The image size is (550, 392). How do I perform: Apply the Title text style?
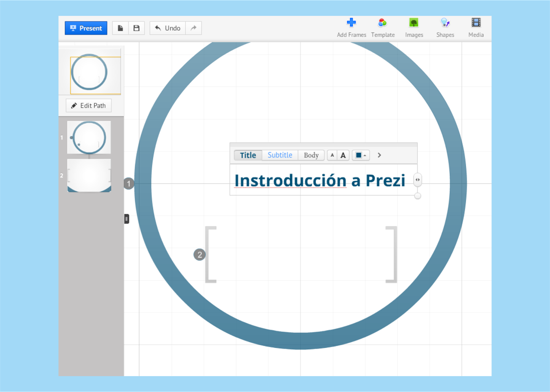(x=248, y=155)
